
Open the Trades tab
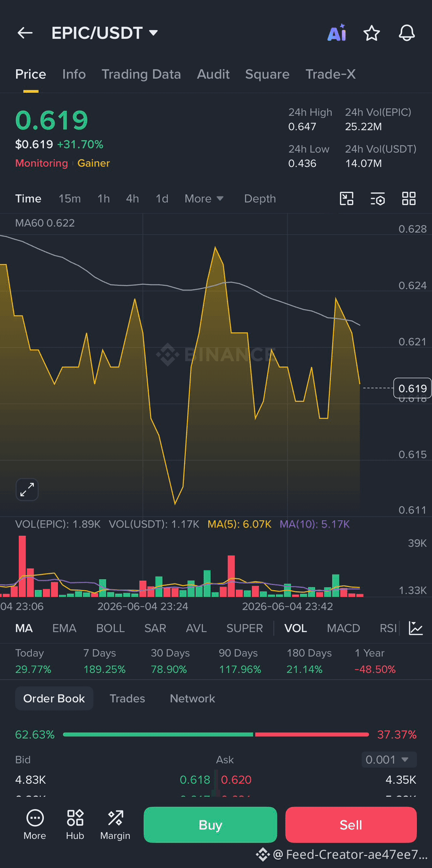(x=127, y=699)
